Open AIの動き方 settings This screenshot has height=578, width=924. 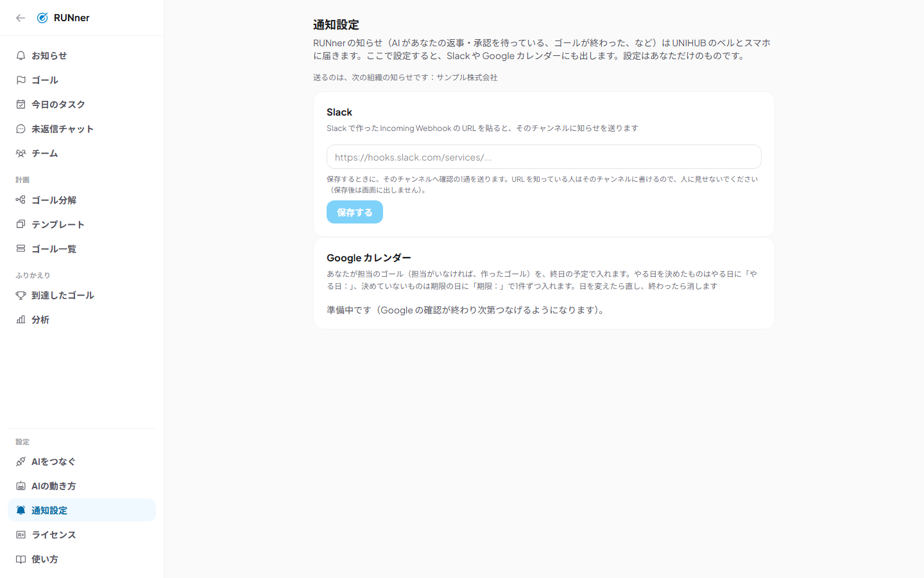pyautogui.click(x=81, y=486)
